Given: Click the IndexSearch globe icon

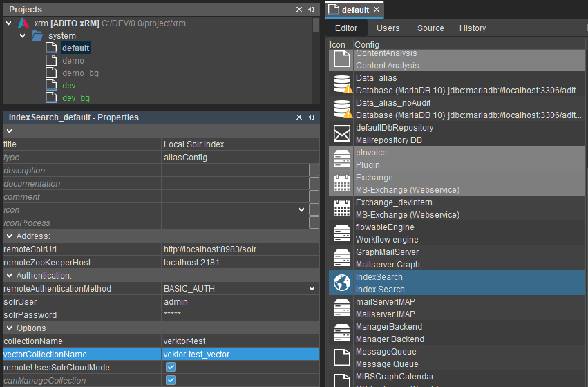Looking at the screenshot, I should [341, 283].
